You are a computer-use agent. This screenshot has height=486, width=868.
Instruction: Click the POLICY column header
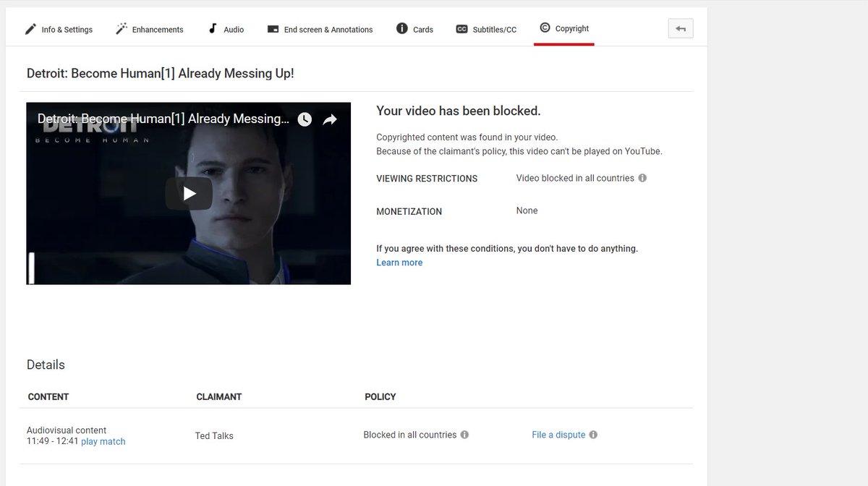pyautogui.click(x=380, y=397)
